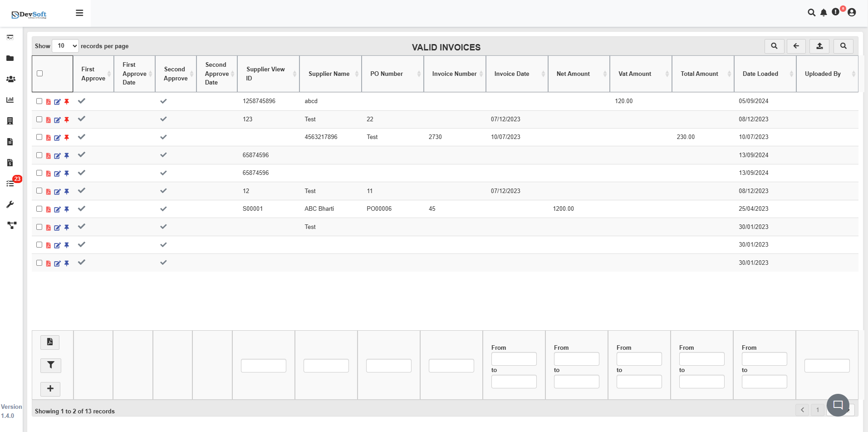Viewport: 868px width, 432px height.
Task: Open the checklist sidebar icon with 23 badge
Action: [10, 184]
